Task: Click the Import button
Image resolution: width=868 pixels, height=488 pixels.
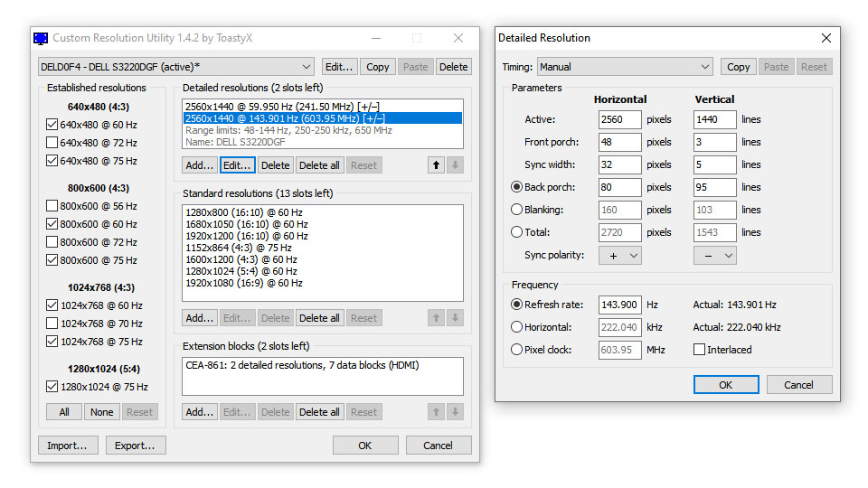Action: pos(68,446)
